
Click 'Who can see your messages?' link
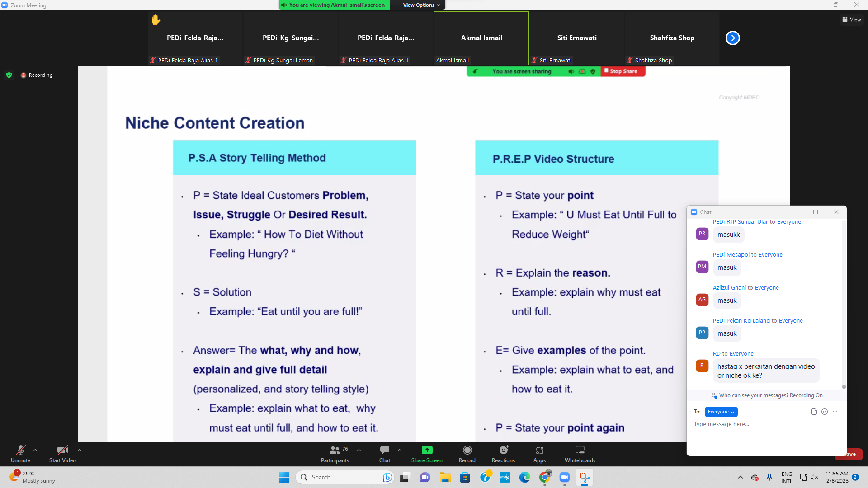(x=754, y=395)
